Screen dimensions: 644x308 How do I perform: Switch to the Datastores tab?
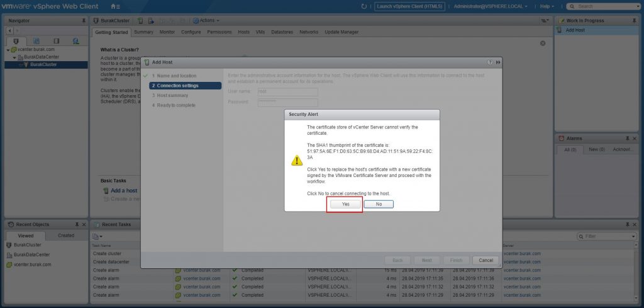click(x=282, y=32)
